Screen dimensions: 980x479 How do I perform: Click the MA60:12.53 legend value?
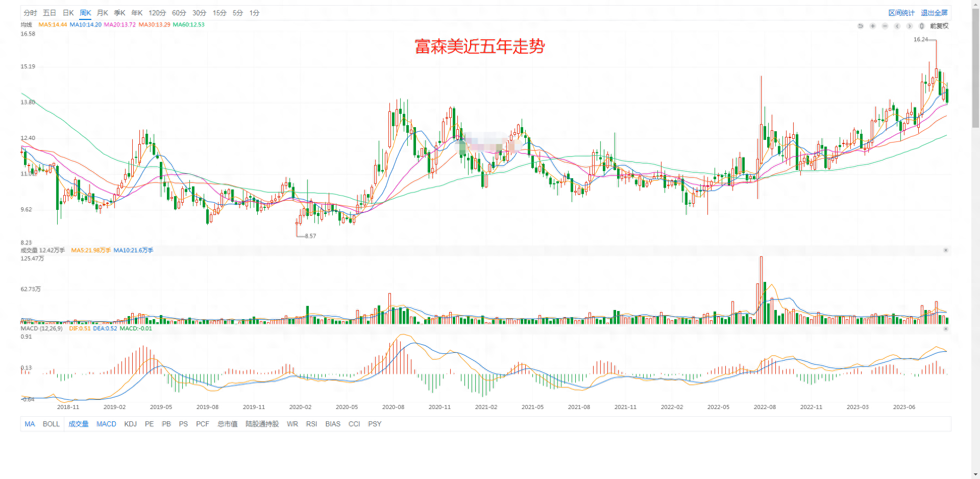click(x=189, y=25)
